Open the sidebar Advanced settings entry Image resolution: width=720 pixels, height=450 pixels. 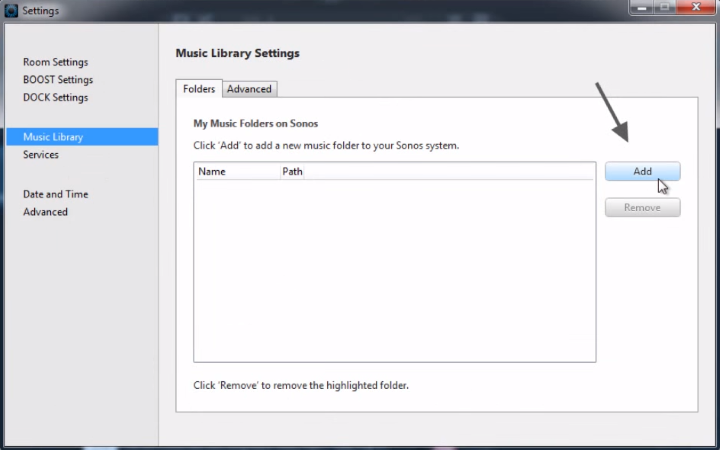45,212
